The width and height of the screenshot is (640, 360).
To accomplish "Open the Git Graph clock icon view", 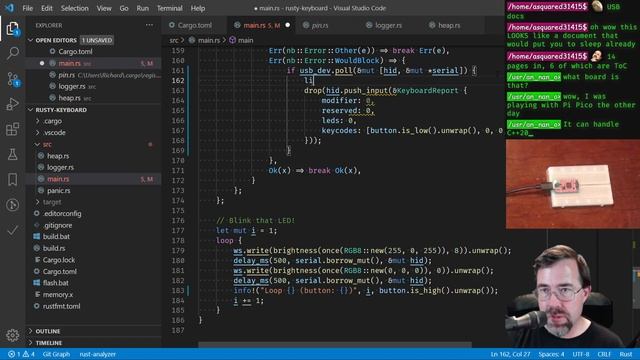I will pyautogui.click(x=13, y=204).
